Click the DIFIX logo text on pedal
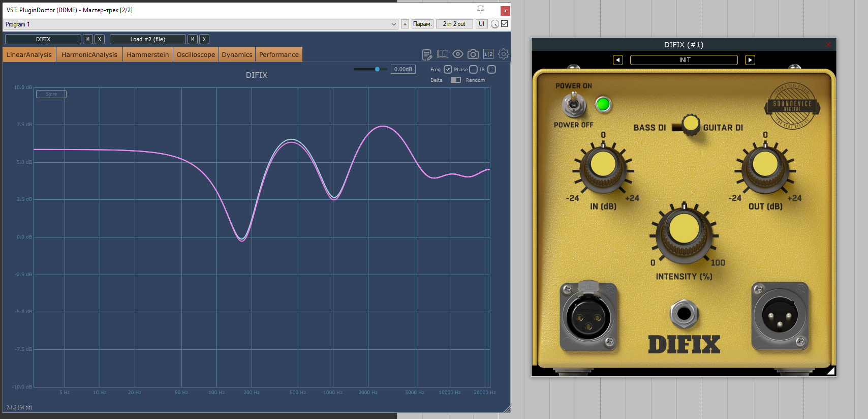Viewport: 868px width, 419px height. point(684,344)
